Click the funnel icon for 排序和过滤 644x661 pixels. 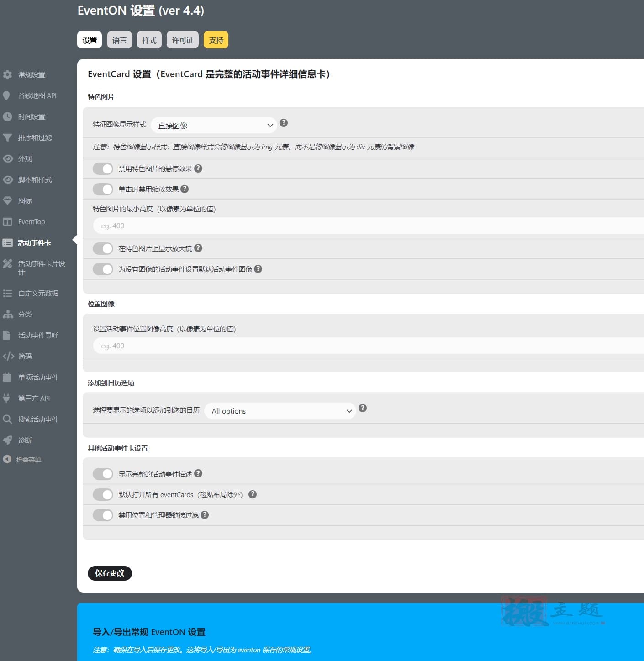7,137
